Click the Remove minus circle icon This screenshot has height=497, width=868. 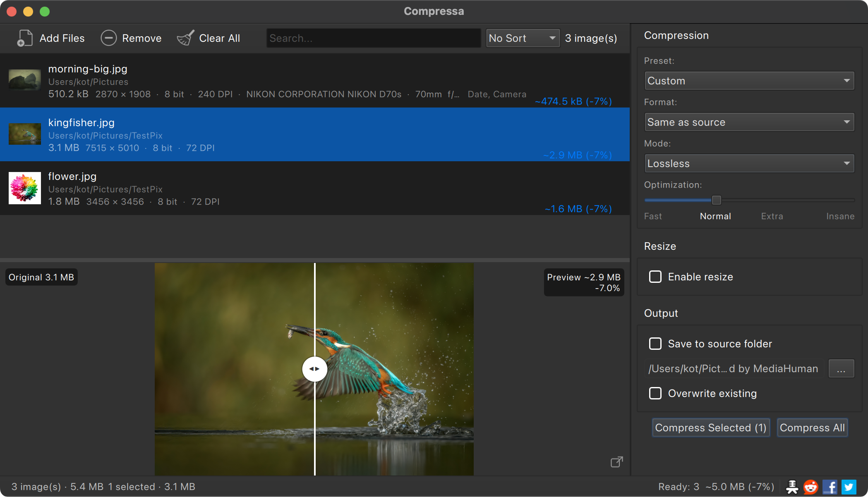point(108,38)
